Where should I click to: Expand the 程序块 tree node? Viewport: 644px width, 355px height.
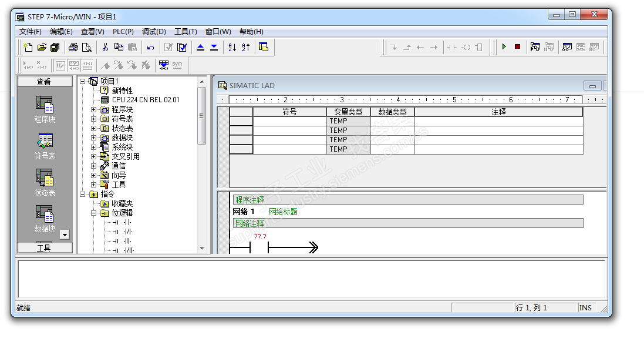click(94, 109)
